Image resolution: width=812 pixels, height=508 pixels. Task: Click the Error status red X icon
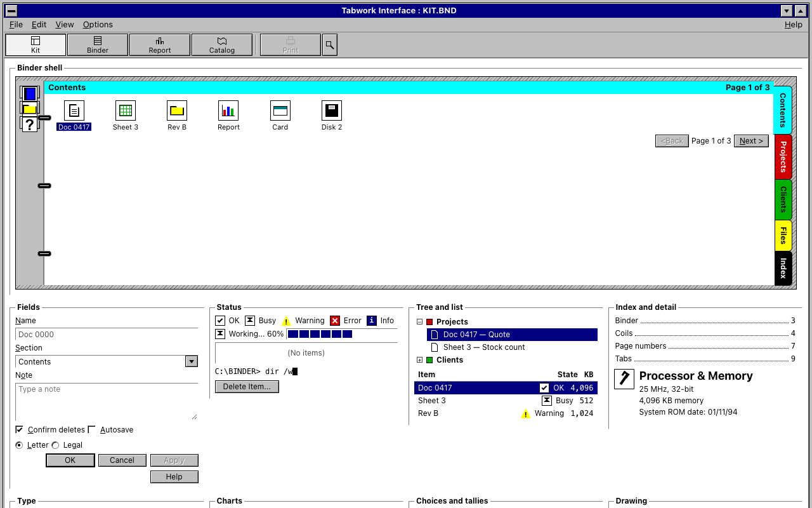point(335,321)
